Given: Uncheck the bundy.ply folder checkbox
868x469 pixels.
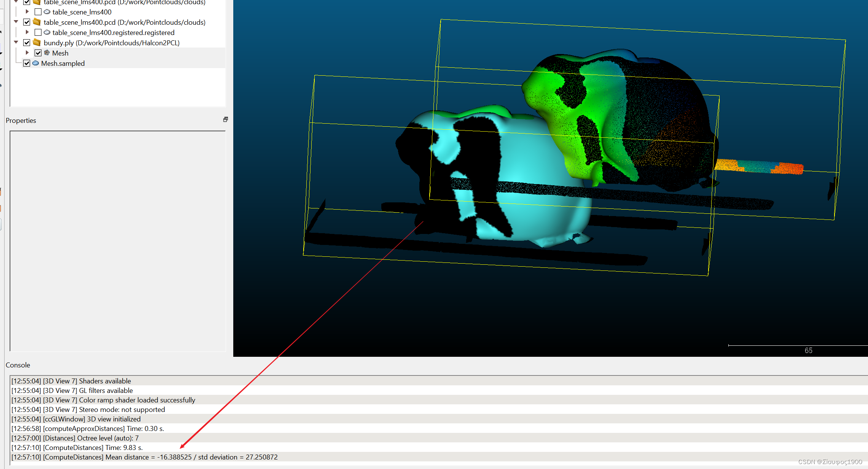Looking at the screenshot, I should pos(27,43).
